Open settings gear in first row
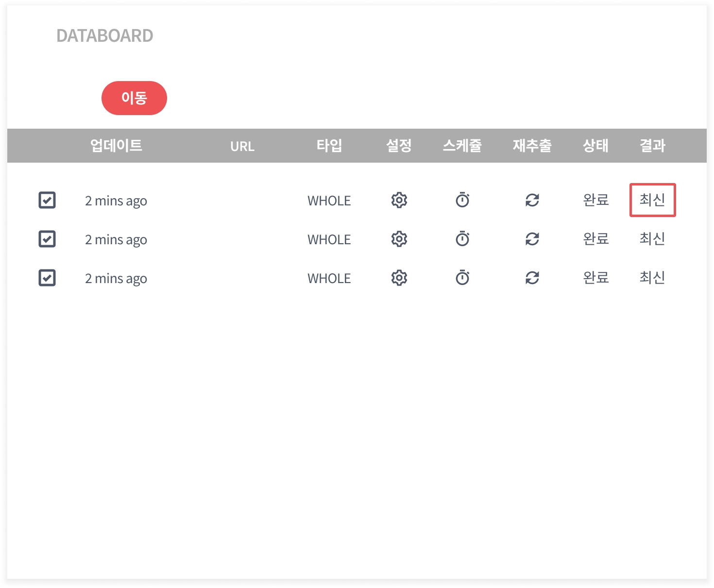The image size is (714, 588). pos(399,200)
